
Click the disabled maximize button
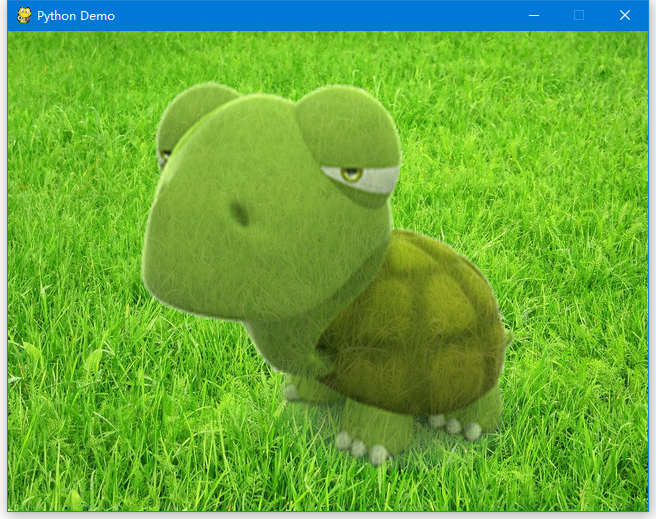point(579,15)
